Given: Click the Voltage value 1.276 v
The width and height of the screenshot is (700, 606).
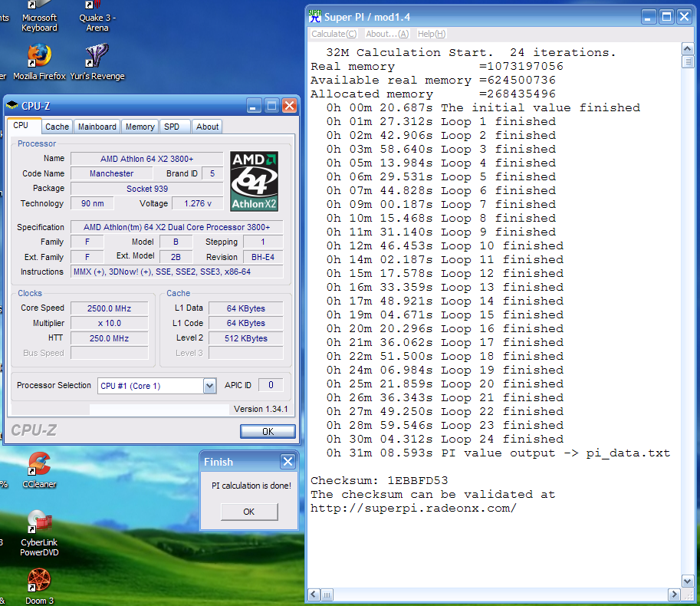Looking at the screenshot, I should (198, 203).
